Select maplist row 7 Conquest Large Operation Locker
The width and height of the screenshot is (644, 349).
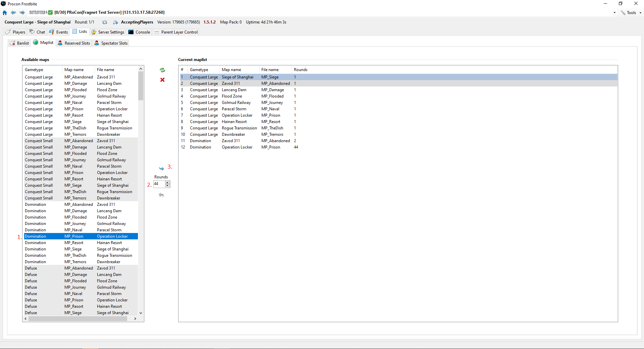coord(398,115)
